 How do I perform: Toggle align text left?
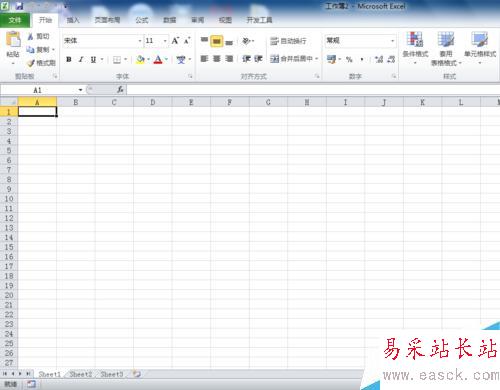(x=204, y=59)
